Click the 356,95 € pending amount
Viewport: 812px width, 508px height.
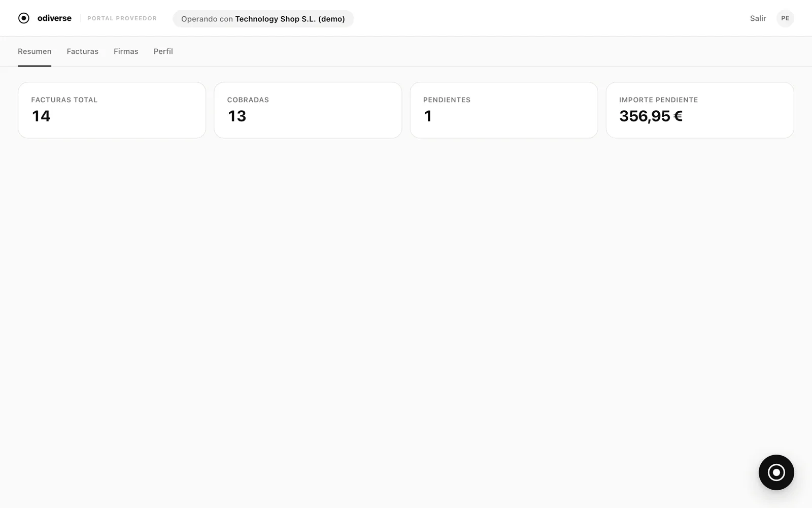[x=651, y=116]
